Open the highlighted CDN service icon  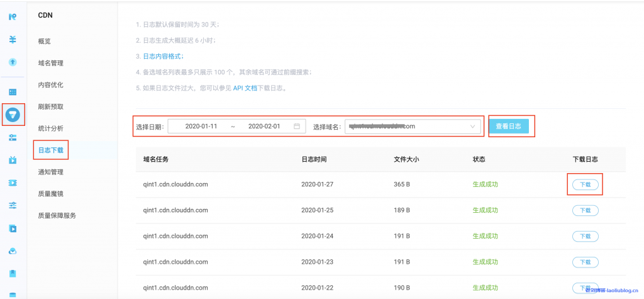tap(13, 115)
